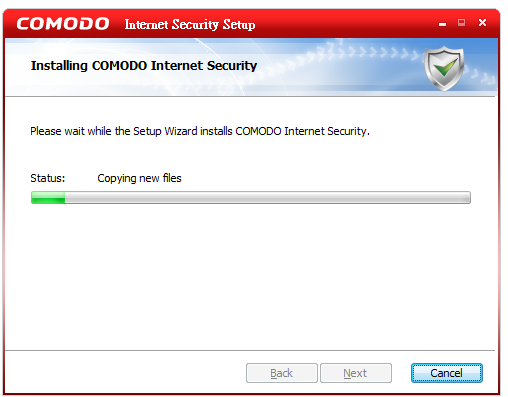Click the Cancel button
Image resolution: width=508 pixels, height=397 pixels.
click(446, 373)
